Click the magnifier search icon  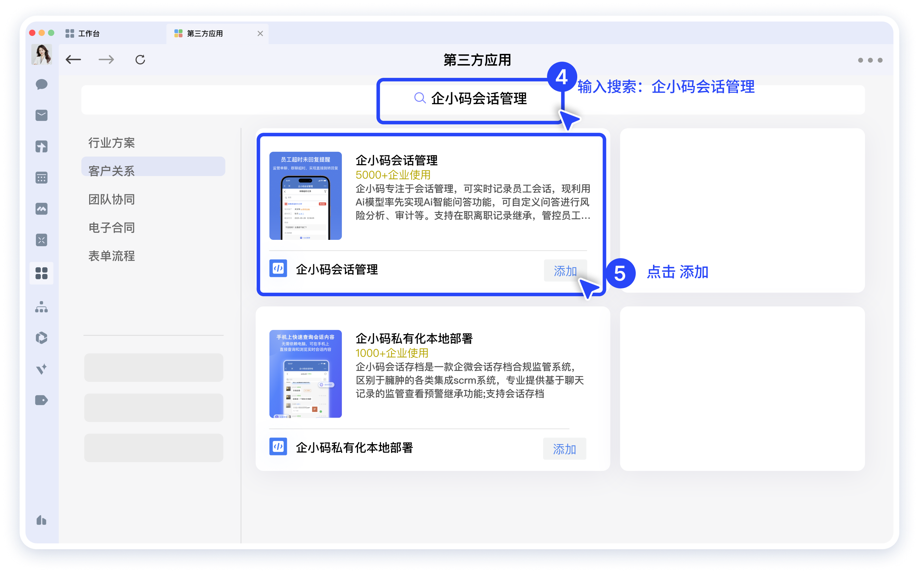[x=420, y=98]
